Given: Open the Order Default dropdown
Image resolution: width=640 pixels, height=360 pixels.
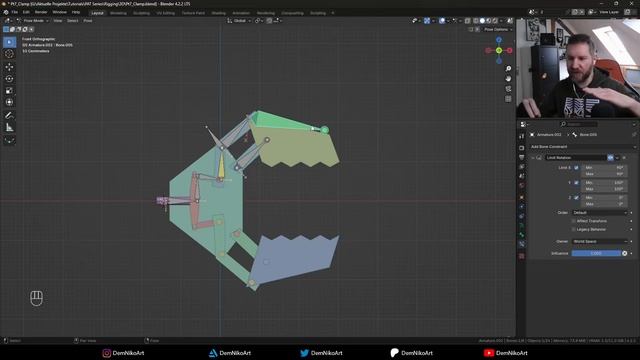Looking at the screenshot, I should click(x=600, y=213).
